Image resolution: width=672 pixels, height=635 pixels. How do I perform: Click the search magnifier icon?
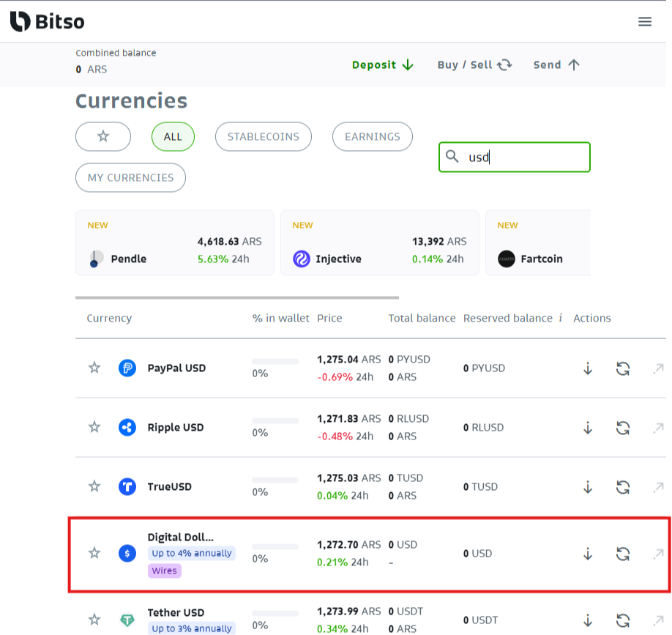pos(452,156)
